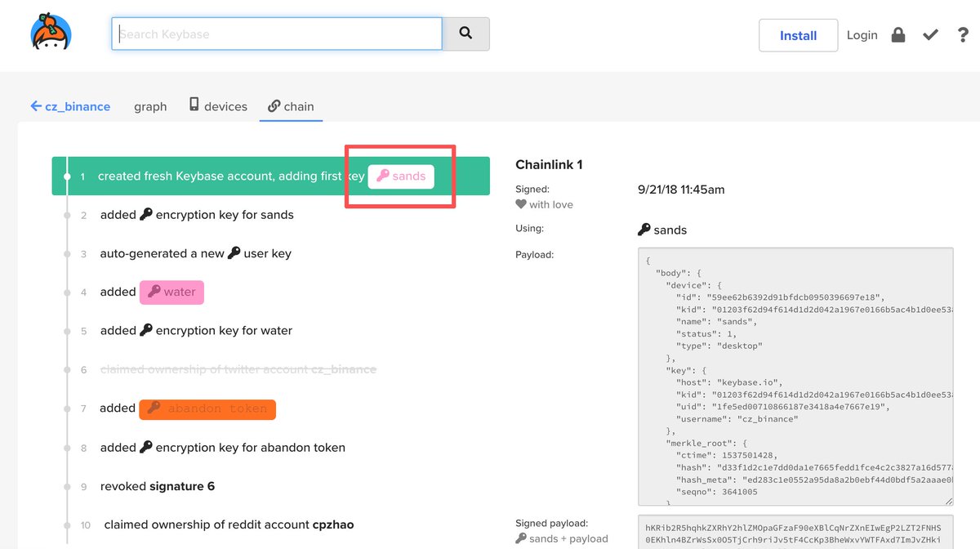Open link 6 claimed ownership of twitter account
The height and width of the screenshot is (549, 980).
(x=238, y=369)
